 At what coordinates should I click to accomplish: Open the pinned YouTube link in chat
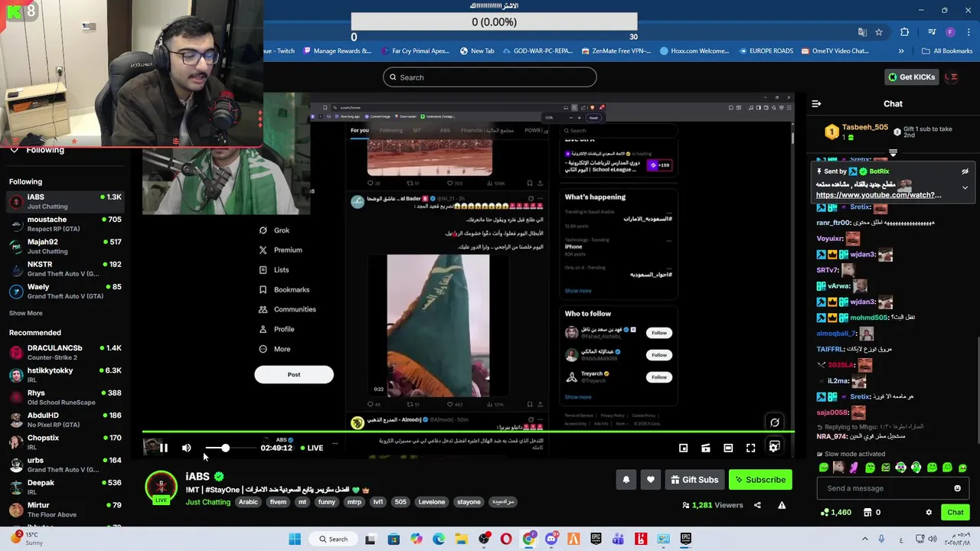tap(878, 195)
